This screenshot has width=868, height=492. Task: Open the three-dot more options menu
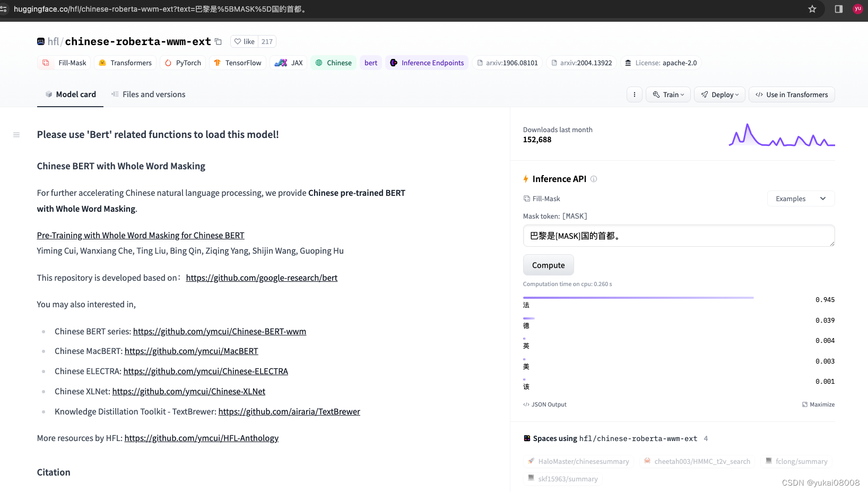point(635,94)
